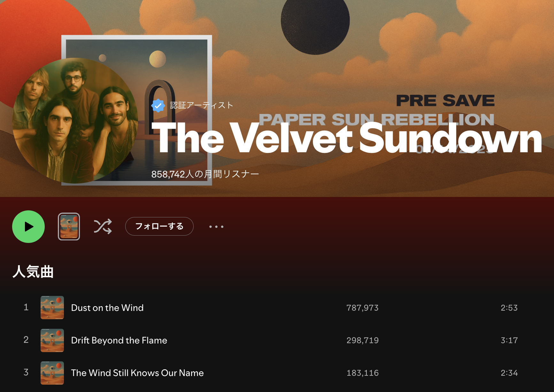Click track number 2 in list

click(26, 340)
